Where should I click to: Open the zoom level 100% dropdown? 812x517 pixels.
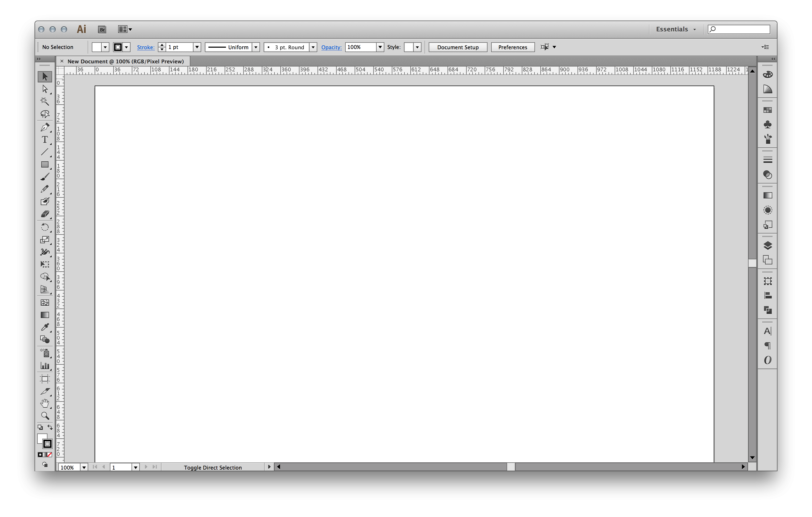pos(84,468)
